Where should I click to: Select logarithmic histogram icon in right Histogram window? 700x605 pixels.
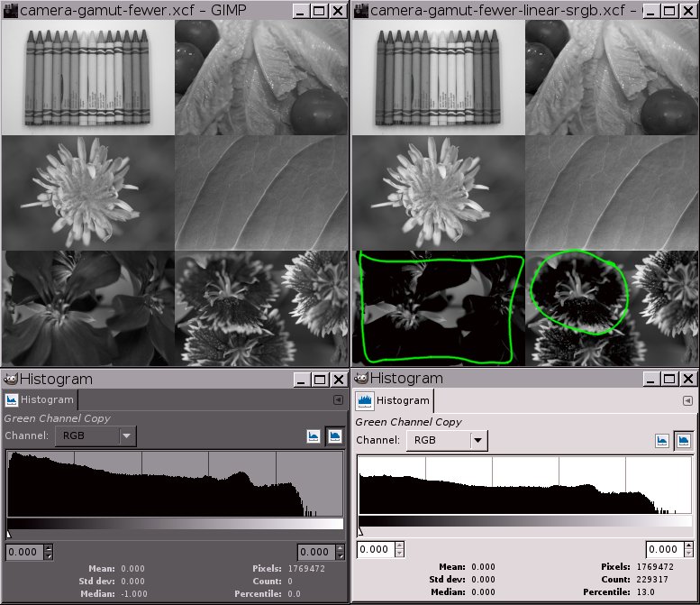tap(684, 441)
